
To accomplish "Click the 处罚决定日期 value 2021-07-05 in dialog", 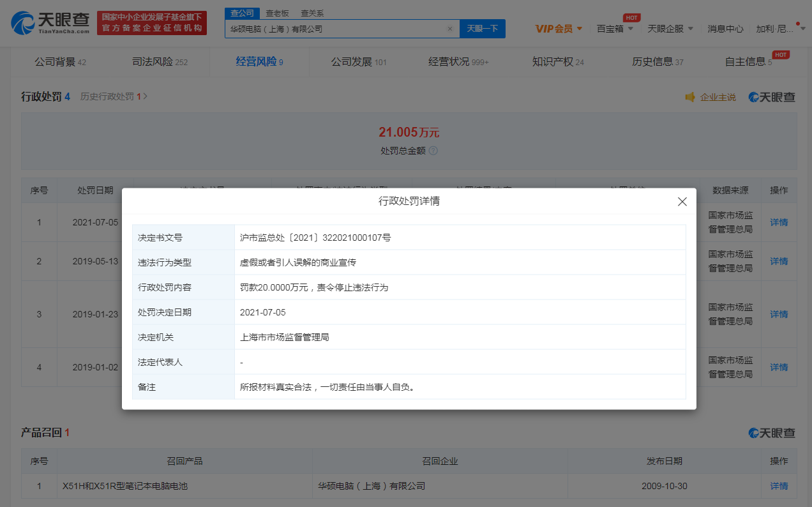I will (264, 312).
